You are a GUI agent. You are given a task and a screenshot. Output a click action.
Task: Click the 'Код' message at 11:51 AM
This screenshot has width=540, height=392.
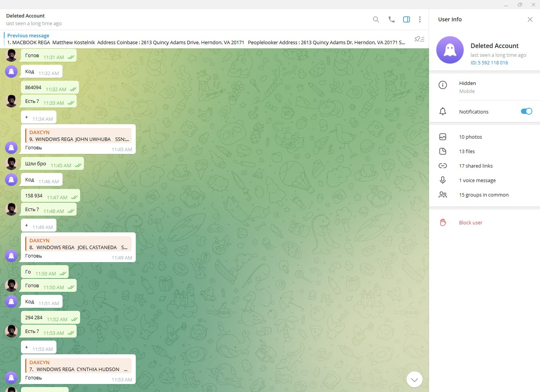tap(42, 302)
